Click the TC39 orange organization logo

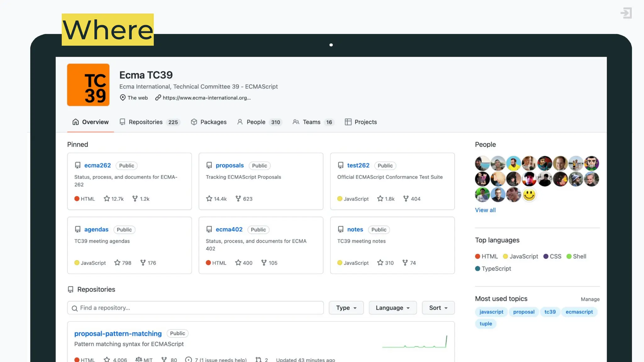click(88, 85)
